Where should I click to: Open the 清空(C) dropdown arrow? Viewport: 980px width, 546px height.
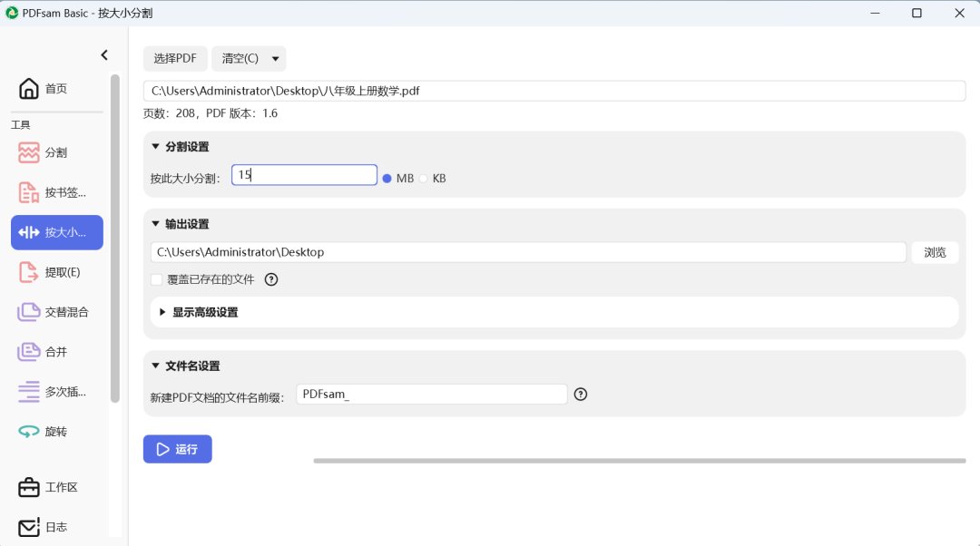[276, 59]
